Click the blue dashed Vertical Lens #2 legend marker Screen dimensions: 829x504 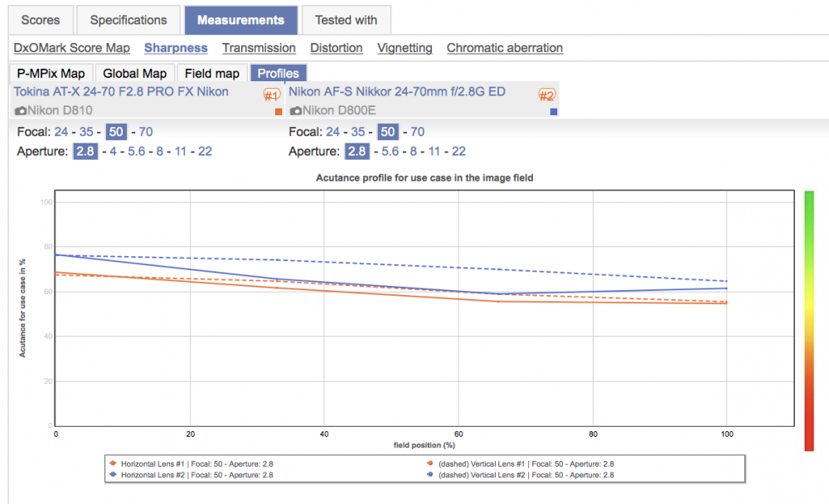tap(429, 474)
